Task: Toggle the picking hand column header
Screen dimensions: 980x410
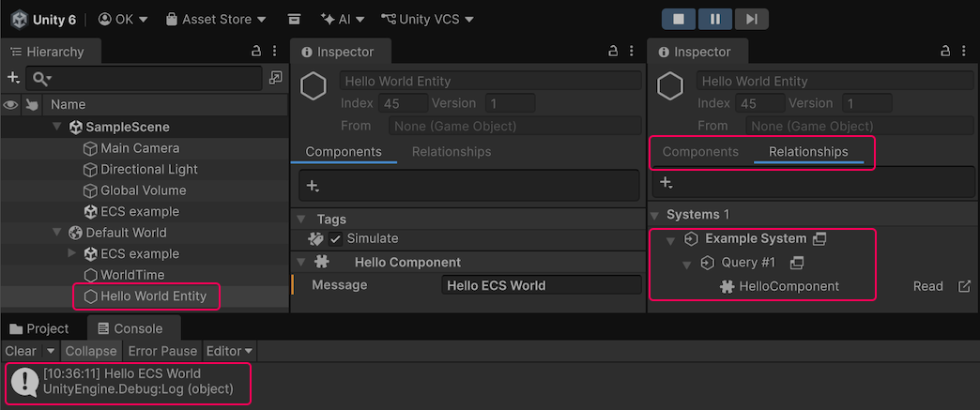Action: click(x=31, y=105)
